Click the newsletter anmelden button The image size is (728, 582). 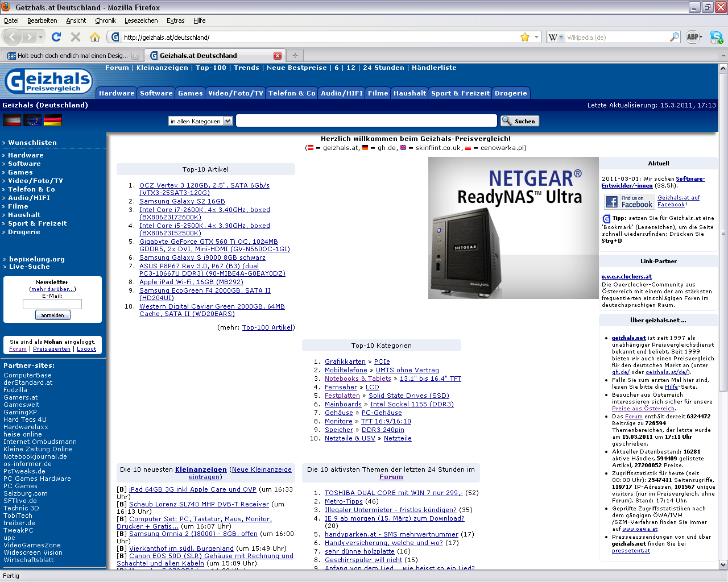pos(52,315)
